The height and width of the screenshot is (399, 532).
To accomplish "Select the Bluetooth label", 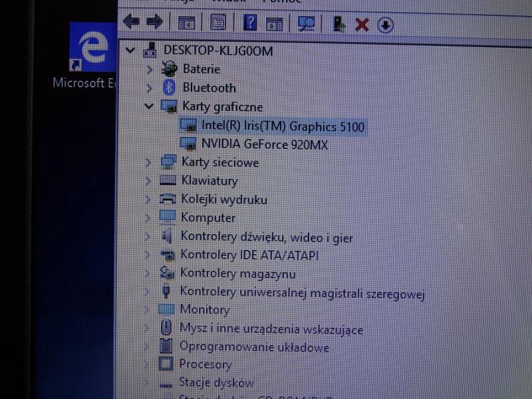I will (x=209, y=88).
